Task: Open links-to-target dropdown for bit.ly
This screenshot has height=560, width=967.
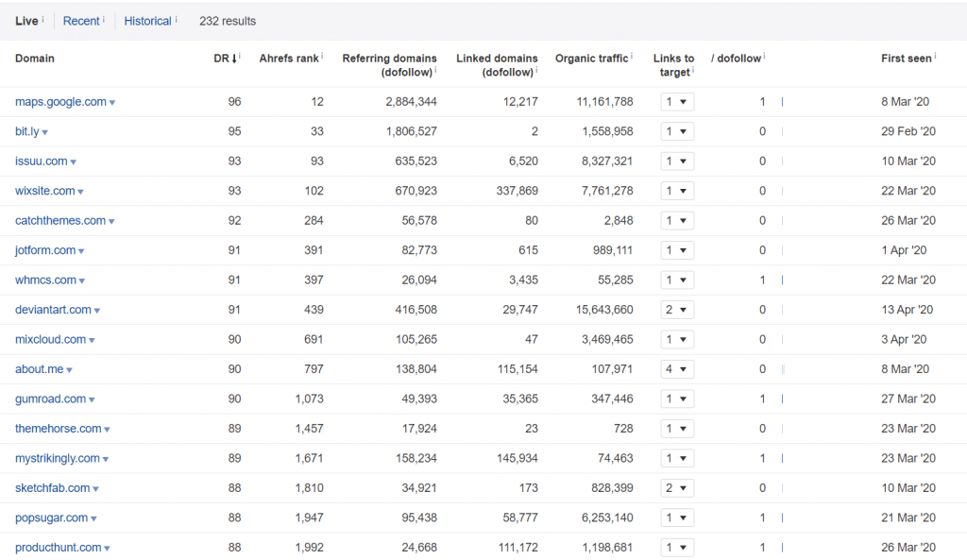Action: [677, 131]
